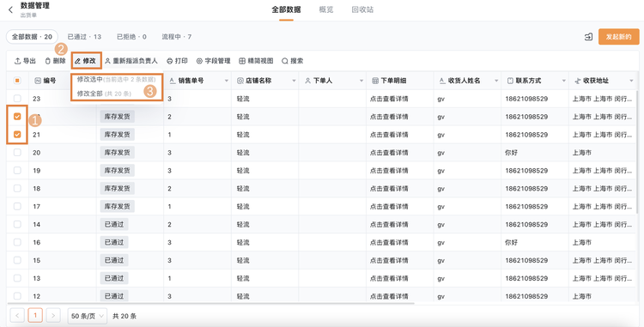Viewport: 644px width, 327px height.
Task: Click store name 轻流 in row 18
Action: [243, 189]
